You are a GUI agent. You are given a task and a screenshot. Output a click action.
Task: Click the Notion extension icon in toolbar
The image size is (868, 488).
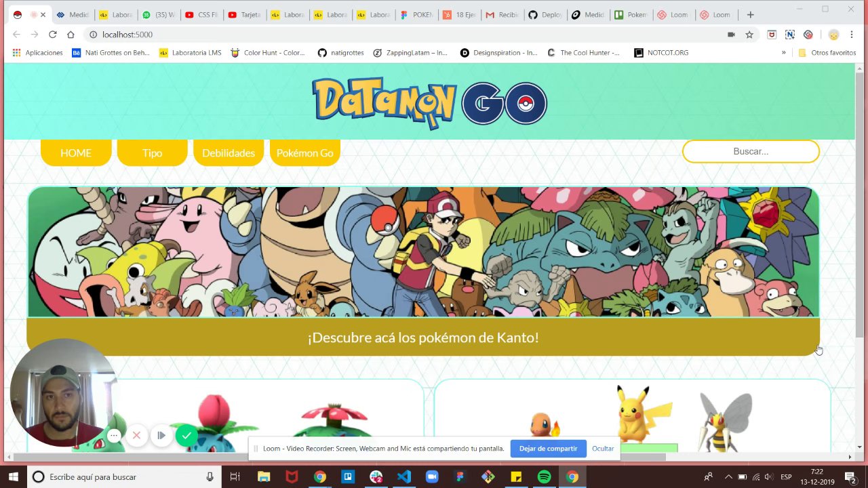click(x=790, y=35)
